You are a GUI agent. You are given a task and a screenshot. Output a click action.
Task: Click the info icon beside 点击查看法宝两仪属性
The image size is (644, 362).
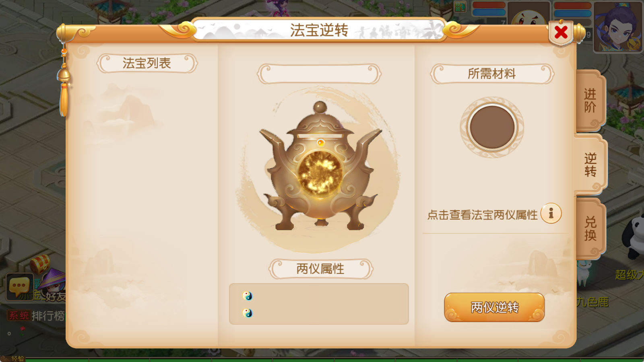(551, 213)
